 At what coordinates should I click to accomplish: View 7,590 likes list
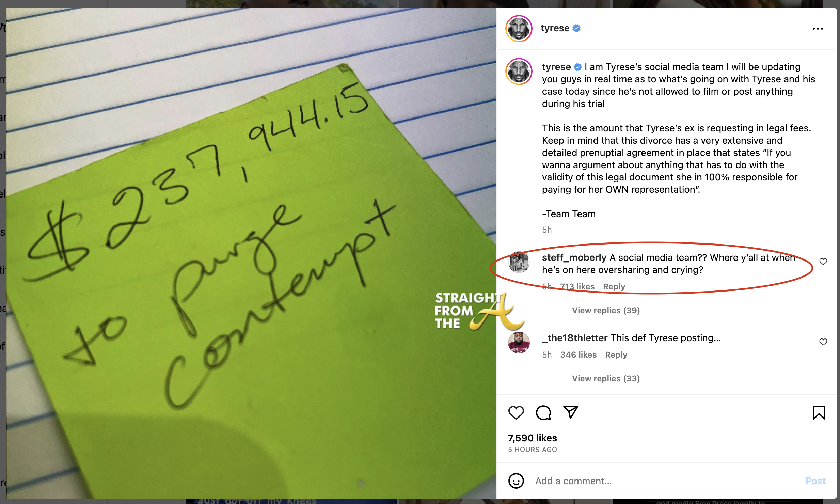tap(532, 438)
